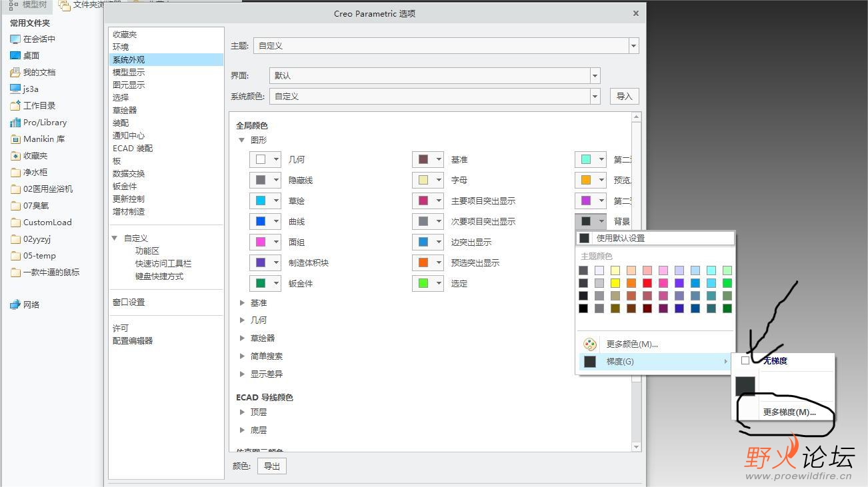This screenshot has height=487, width=868.
Task: Select 模型显示 in options list
Action: pos(129,73)
